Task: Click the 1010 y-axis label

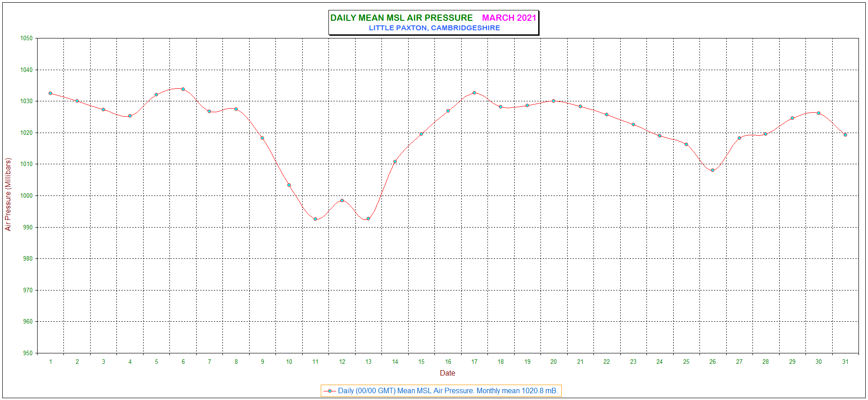Action: click(26, 164)
